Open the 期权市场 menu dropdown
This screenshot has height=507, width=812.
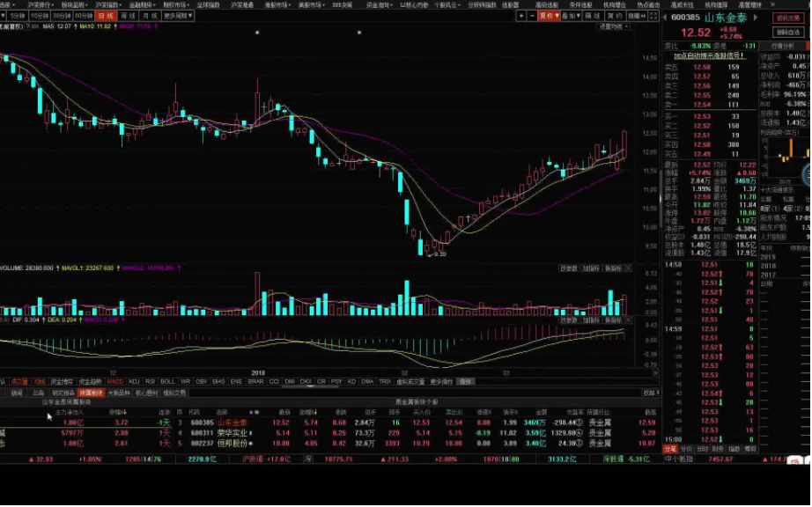point(177,4)
